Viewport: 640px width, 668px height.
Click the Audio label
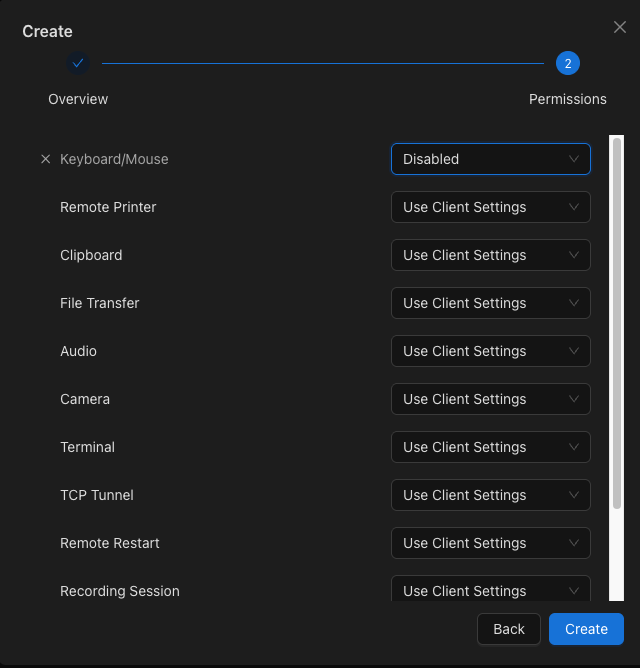point(78,351)
